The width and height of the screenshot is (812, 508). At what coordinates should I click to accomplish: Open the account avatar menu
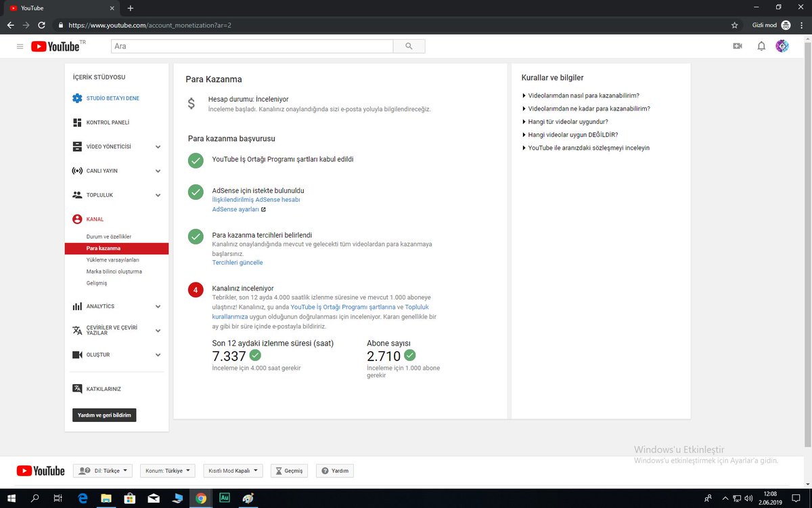click(x=782, y=46)
